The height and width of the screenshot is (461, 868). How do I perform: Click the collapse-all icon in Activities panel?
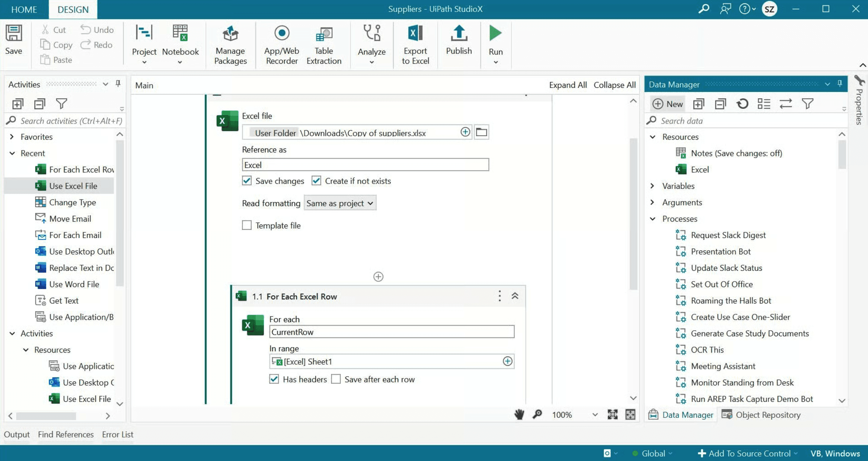[x=39, y=104]
